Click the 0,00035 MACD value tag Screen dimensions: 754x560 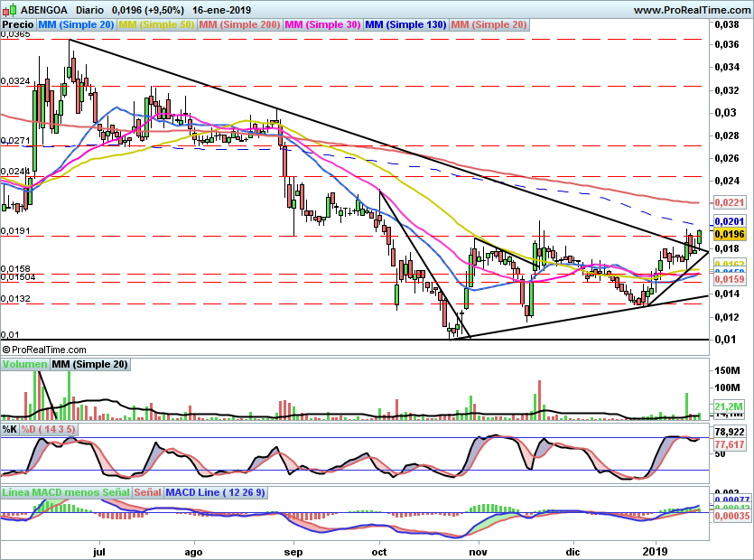[x=732, y=516]
